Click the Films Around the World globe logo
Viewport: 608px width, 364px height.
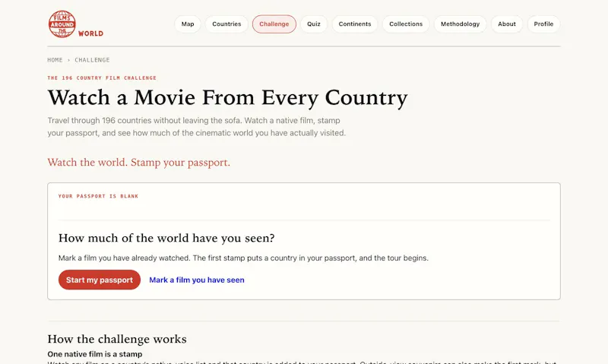click(x=62, y=24)
